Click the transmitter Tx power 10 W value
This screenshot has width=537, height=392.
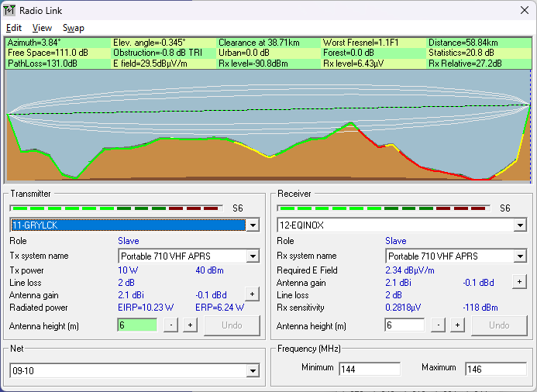point(128,270)
